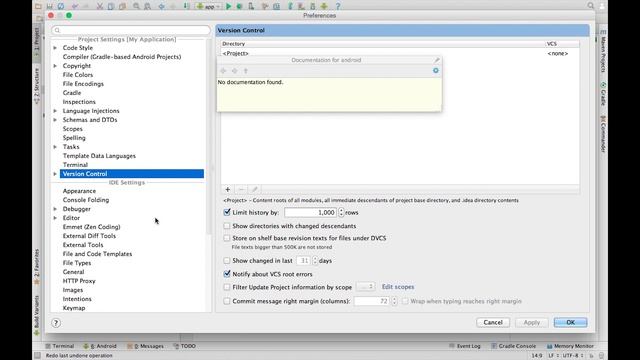Click the Cancel button
640x360 pixels.
click(x=493, y=322)
